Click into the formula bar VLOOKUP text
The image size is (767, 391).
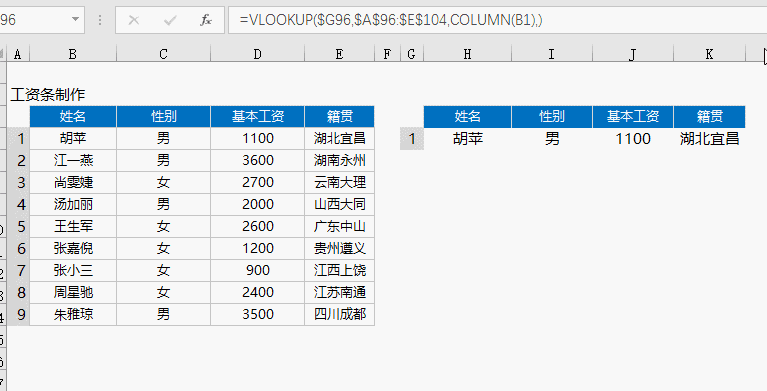click(x=391, y=20)
